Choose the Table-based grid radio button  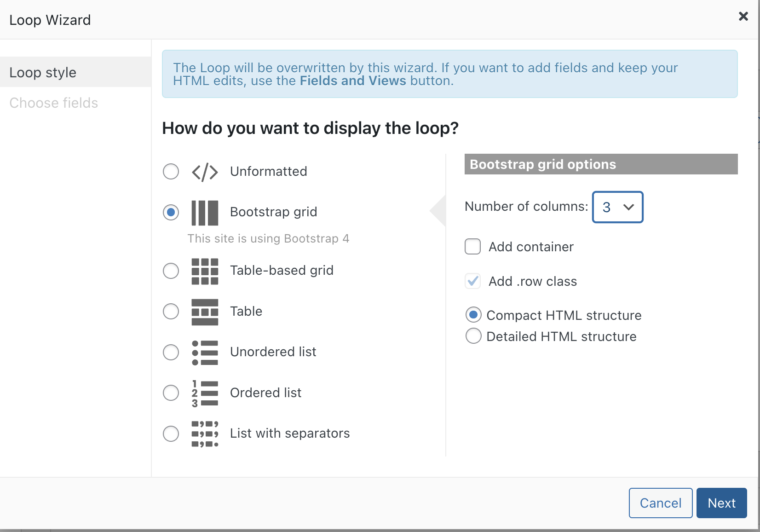171,271
